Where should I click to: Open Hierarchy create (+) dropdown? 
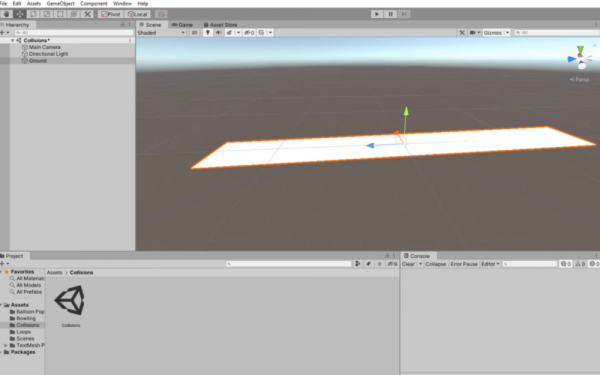tap(5, 33)
